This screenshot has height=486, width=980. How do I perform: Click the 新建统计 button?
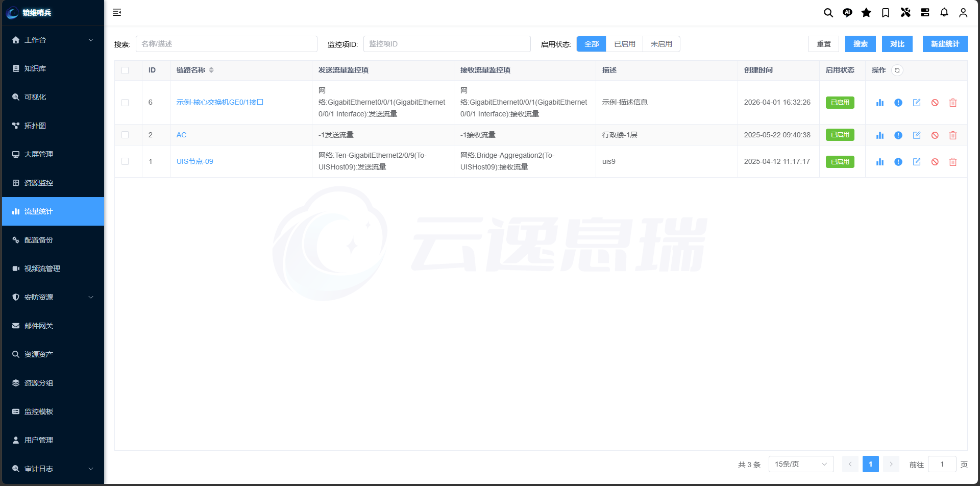[x=945, y=44]
